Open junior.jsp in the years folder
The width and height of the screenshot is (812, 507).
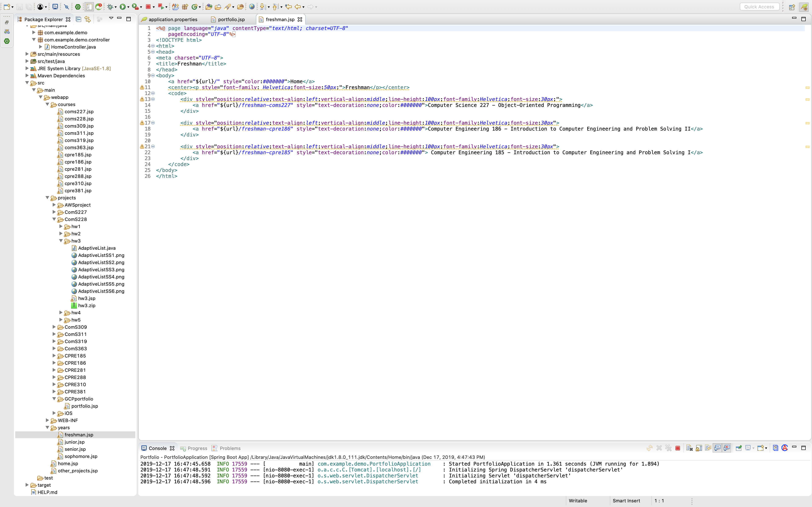(x=74, y=442)
